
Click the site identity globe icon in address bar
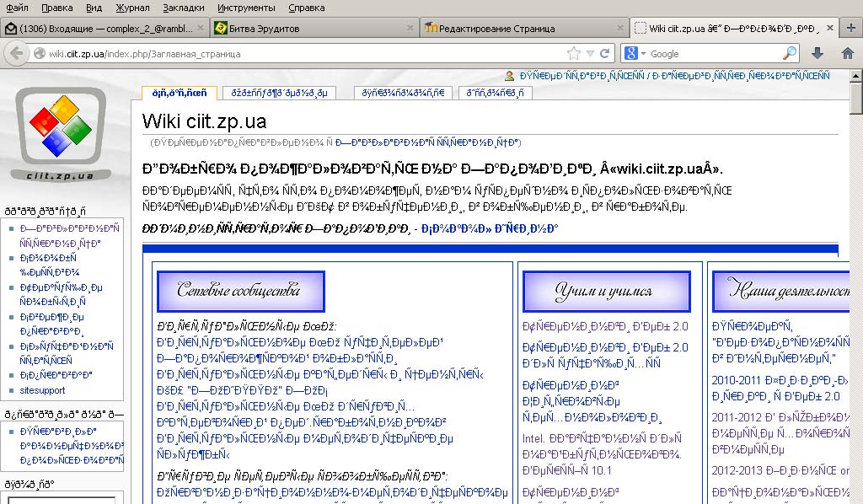[40, 54]
